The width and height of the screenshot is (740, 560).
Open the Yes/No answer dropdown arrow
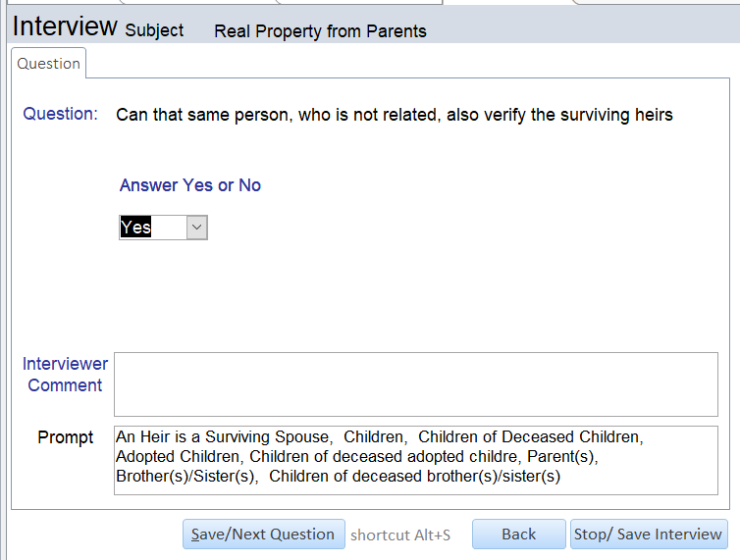pos(196,228)
